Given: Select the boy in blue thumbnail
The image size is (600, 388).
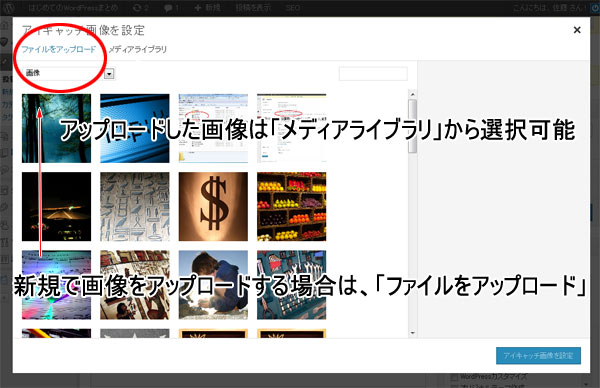Looking at the screenshot, I should 213,285.
